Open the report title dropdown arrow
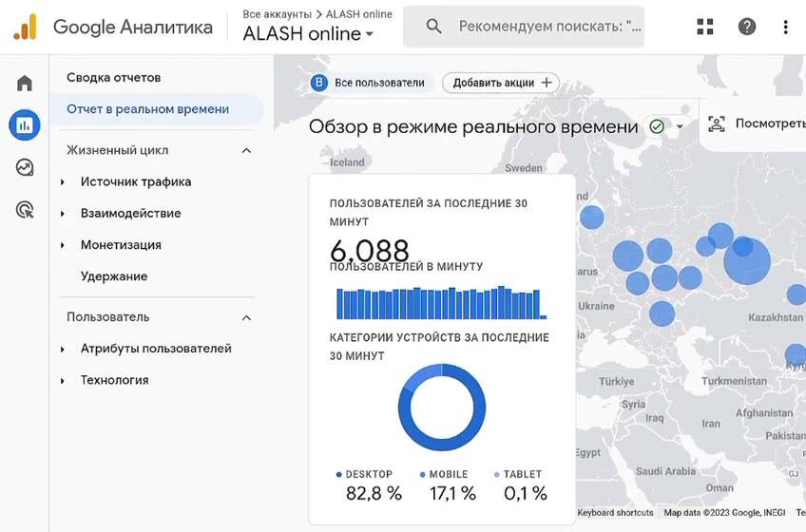The image size is (806, 532). pyautogui.click(x=680, y=126)
